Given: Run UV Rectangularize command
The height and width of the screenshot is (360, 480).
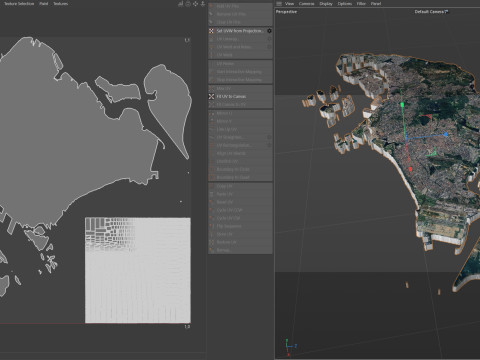Looking at the screenshot, I should point(240,145).
